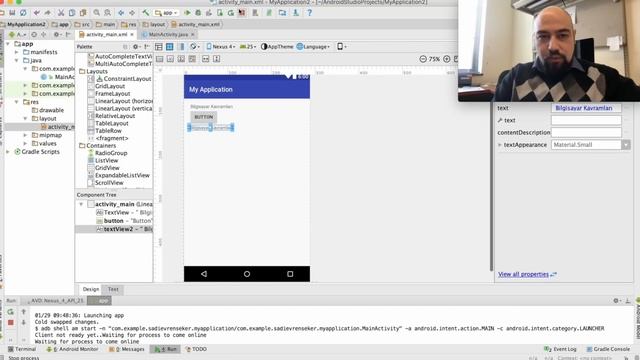Click the Replace magnifier icon
Image resolution: width=640 pixels, height=360 pixels.
[107, 13]
